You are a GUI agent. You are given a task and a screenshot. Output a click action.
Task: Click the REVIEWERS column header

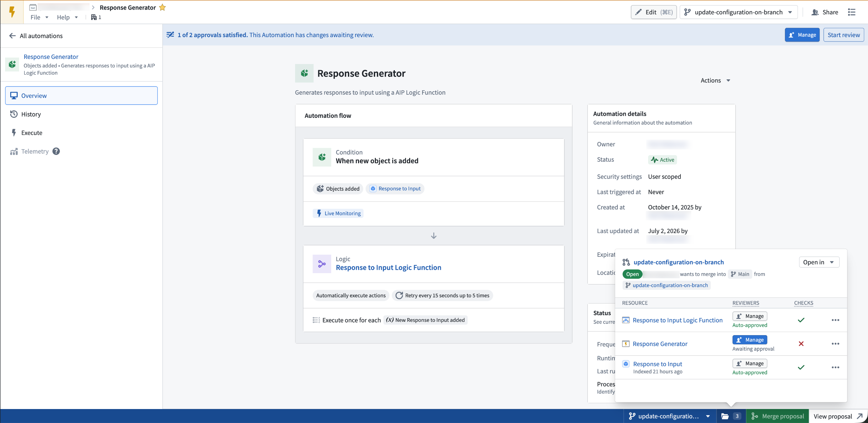(x=746, y=303)
